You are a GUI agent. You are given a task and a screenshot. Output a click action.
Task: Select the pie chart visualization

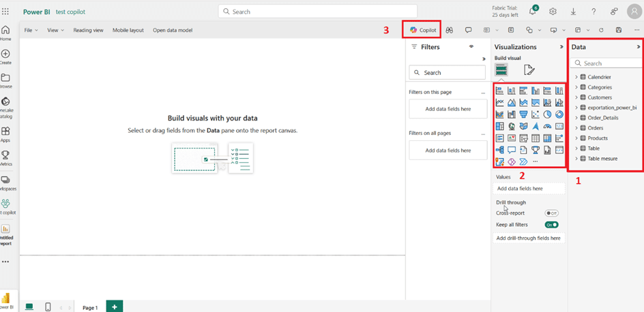click(548, 114)
